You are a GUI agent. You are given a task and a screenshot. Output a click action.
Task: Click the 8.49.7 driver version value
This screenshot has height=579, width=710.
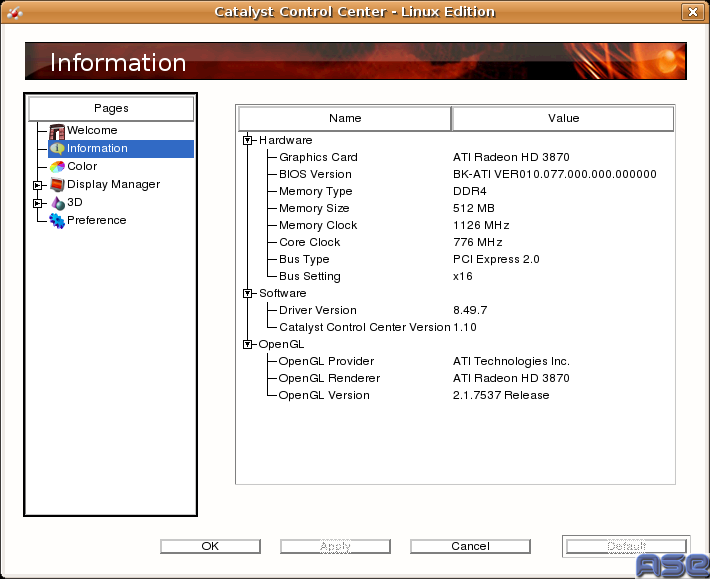click(470, 311)
